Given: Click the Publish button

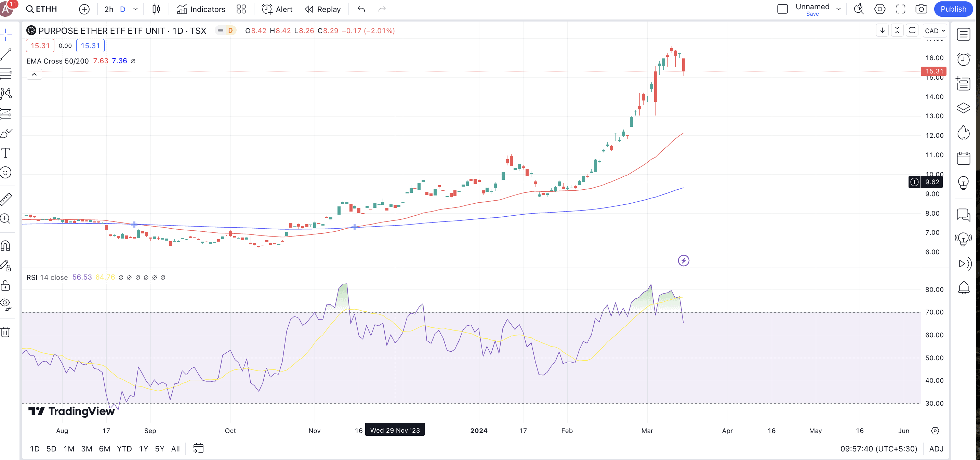Looking at the screenshot, I should (x=953, y=9).
